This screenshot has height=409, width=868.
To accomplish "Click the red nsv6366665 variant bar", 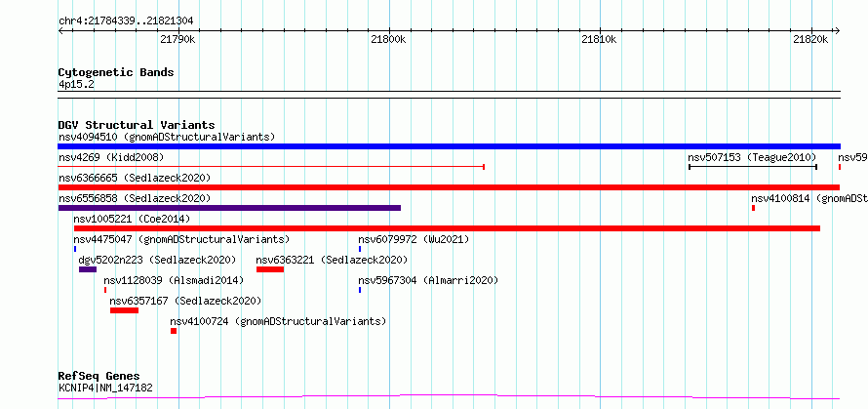I will (x=449, y=187).
